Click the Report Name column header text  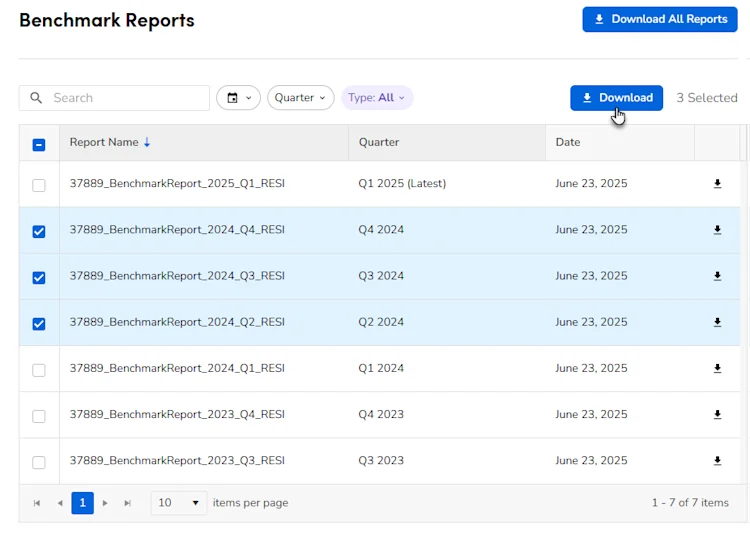[x=104, y=142]
